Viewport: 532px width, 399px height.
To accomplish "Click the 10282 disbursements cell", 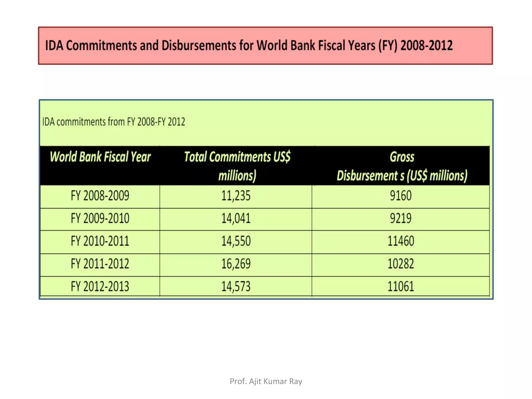I will point(401,264).
